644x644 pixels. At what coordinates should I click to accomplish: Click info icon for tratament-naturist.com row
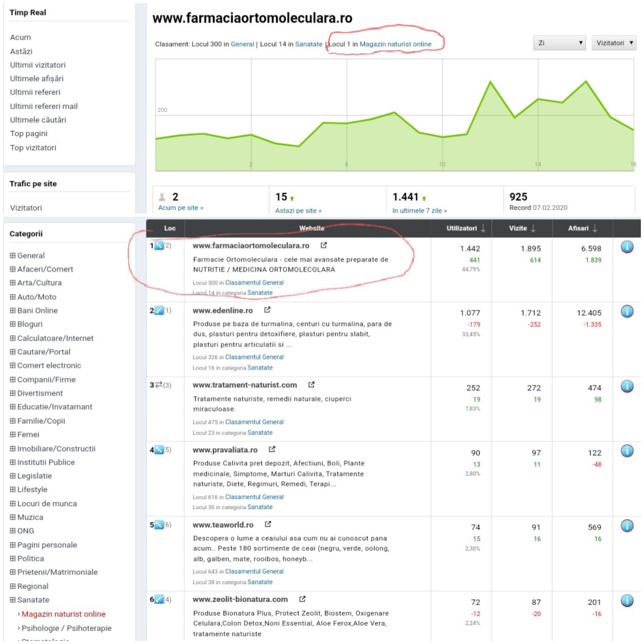[627, 386]
